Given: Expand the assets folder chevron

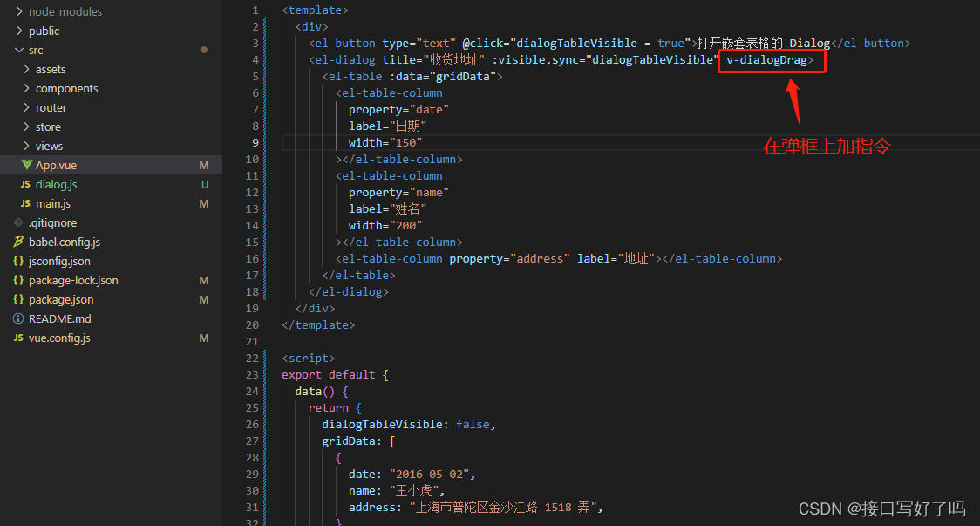Looking at the screenshot, I should 26,70.
